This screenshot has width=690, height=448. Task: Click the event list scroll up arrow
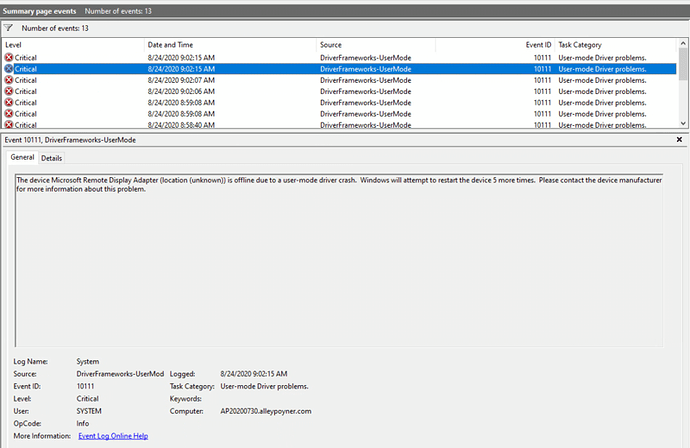(683, 43)
